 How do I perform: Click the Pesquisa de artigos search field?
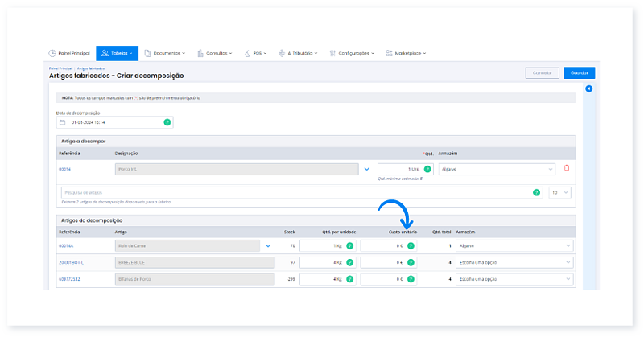pos(290,193)
